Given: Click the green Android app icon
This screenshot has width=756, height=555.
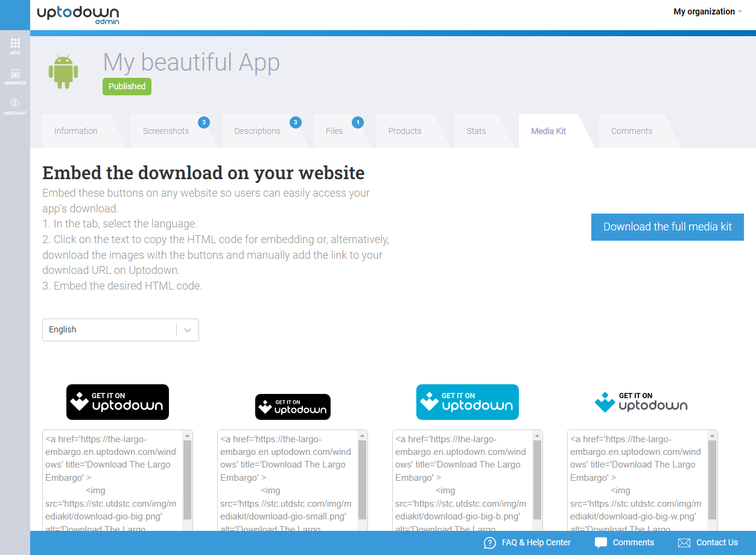Looking at the screenshot, I should click(63, 72).
